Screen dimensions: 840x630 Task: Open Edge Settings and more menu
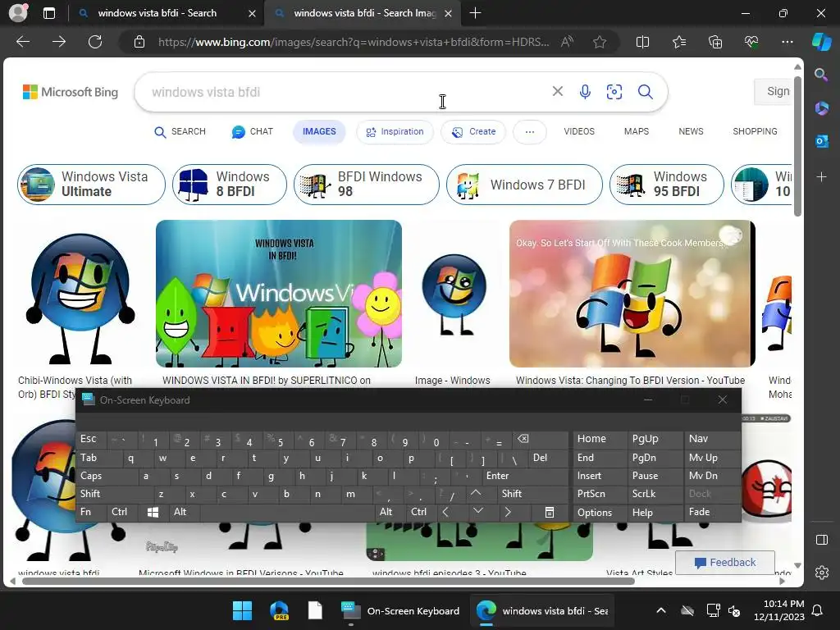(787, 42)
